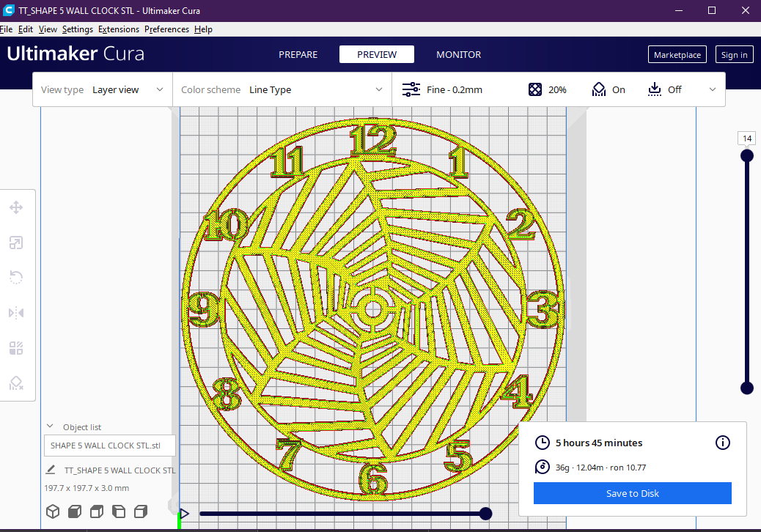Click the Cura logo in title bar
The width and height of the screenshot is (761, 532).
(9, 10)
